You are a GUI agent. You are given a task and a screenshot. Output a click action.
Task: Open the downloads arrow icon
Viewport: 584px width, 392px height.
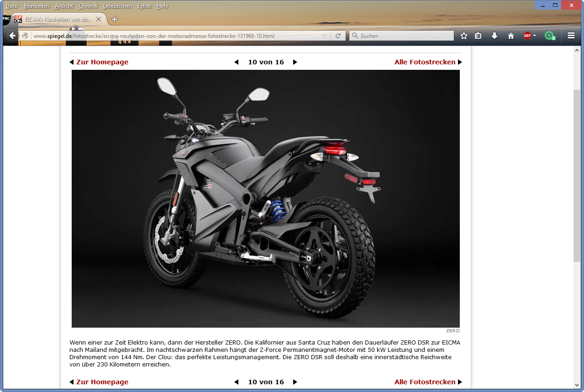(495, 36)
